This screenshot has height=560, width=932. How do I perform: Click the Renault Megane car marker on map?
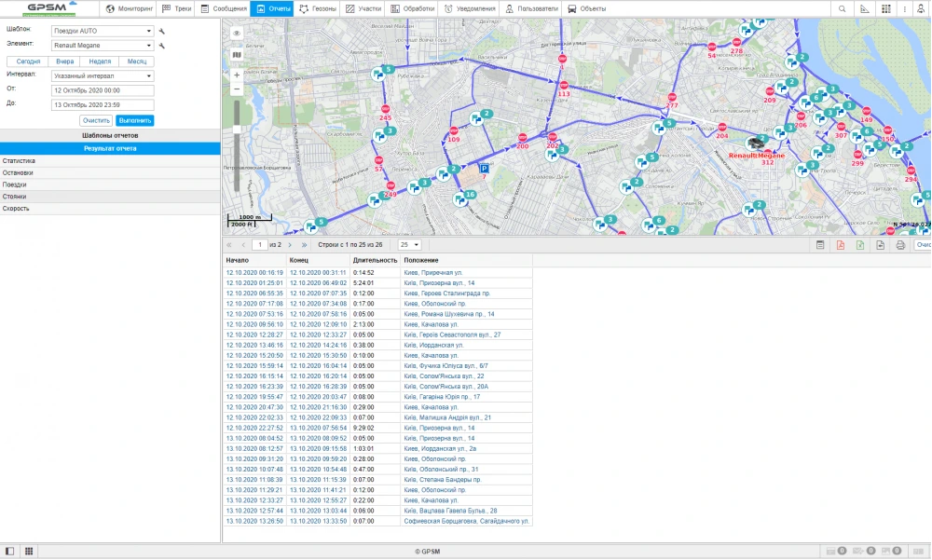[x=757, y=144]
